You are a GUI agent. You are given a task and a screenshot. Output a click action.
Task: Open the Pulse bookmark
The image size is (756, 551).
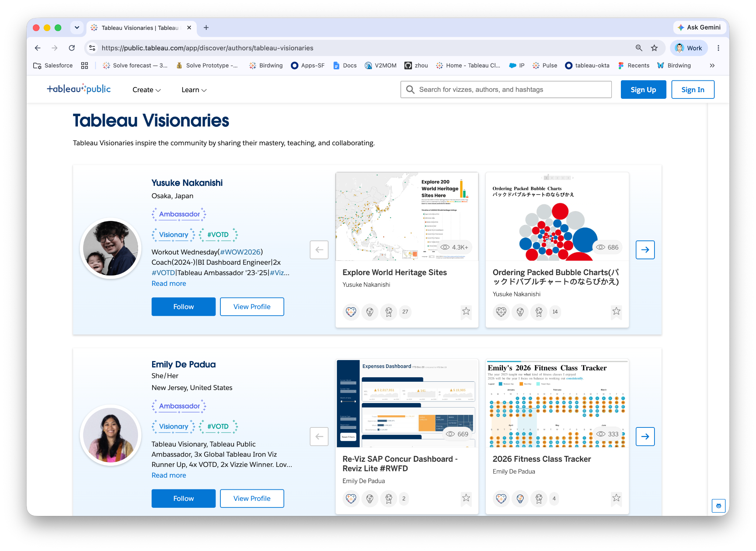tap(545, 65)
